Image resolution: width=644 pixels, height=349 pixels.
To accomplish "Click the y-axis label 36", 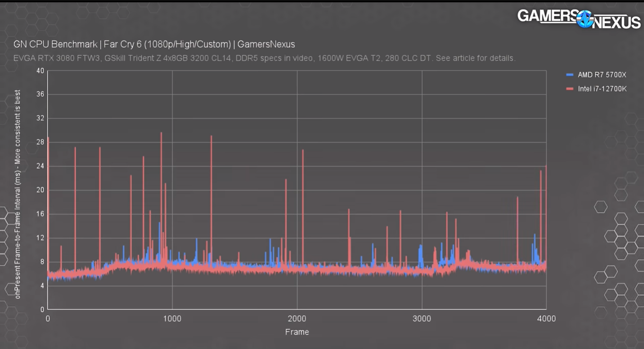I will tap(40, 94).
